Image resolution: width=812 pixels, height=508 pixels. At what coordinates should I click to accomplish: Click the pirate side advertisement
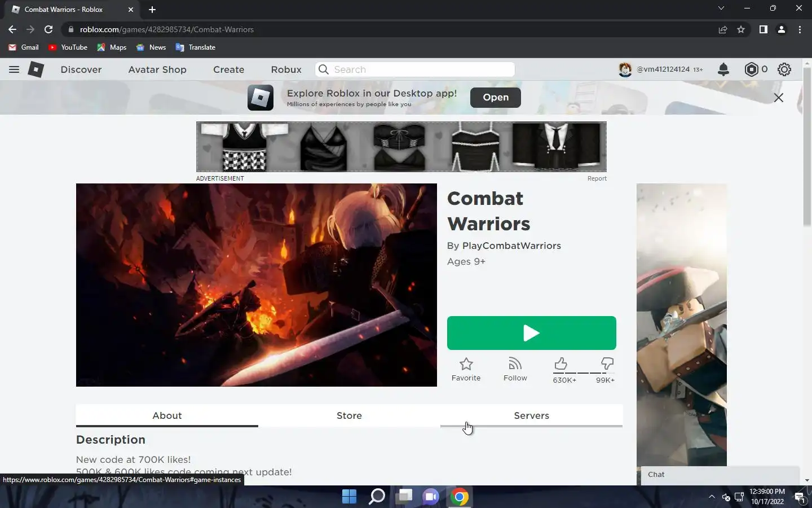(x=682, y=325)
